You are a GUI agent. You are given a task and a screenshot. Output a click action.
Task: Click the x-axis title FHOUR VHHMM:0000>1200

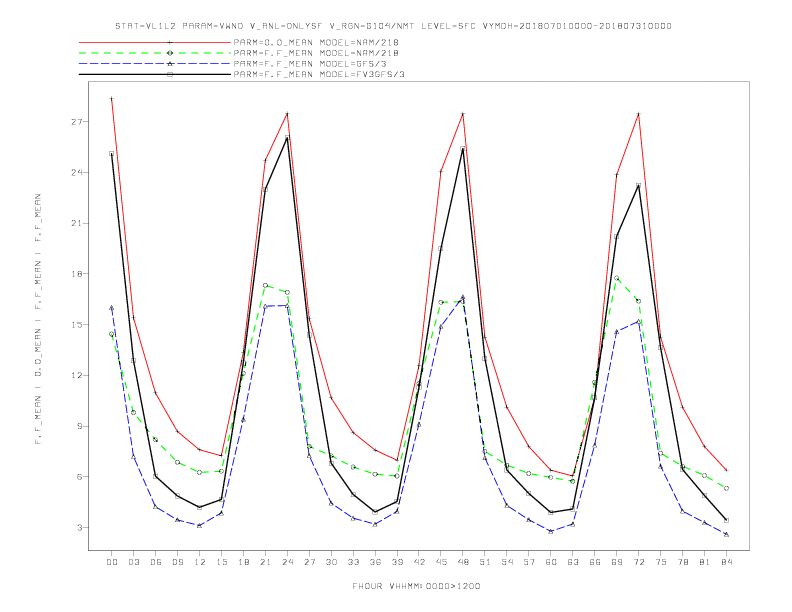(x=416, y=586)
